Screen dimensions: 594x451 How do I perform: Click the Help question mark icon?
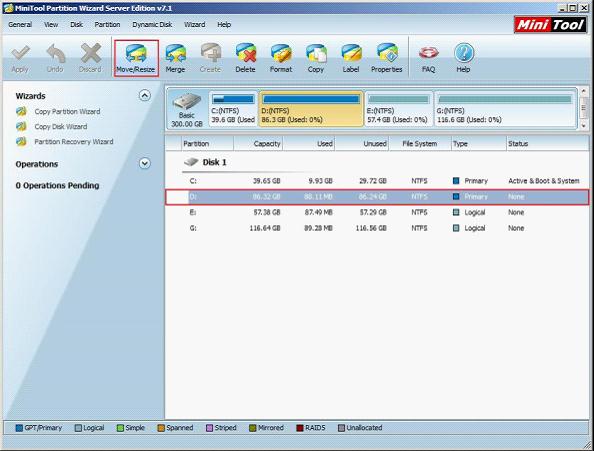[x=464, y=53]
